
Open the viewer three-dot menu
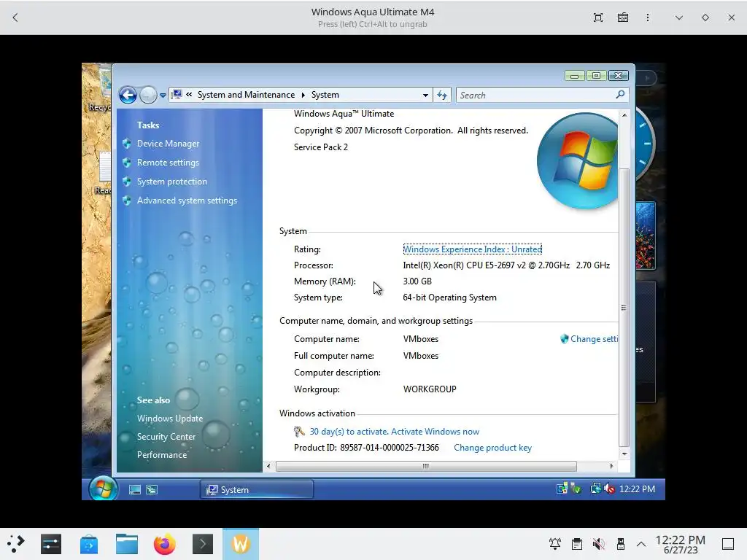click(648, 17)
